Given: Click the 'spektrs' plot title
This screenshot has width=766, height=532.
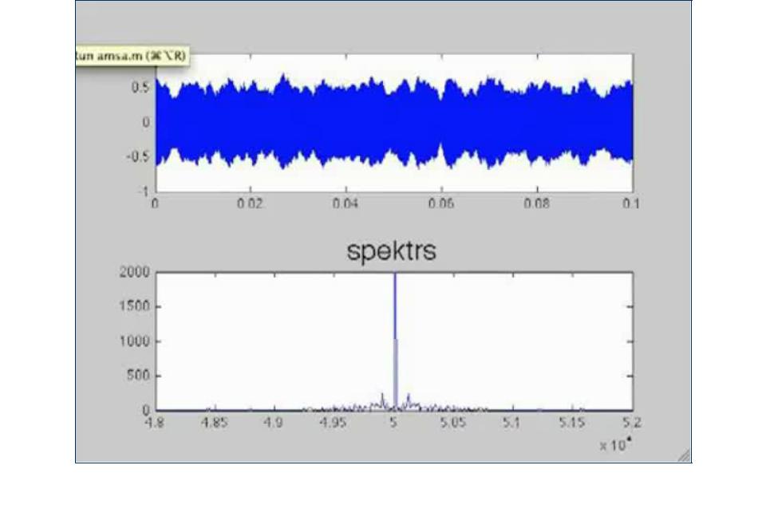Looking at the screenshot, I should point(391,251).
